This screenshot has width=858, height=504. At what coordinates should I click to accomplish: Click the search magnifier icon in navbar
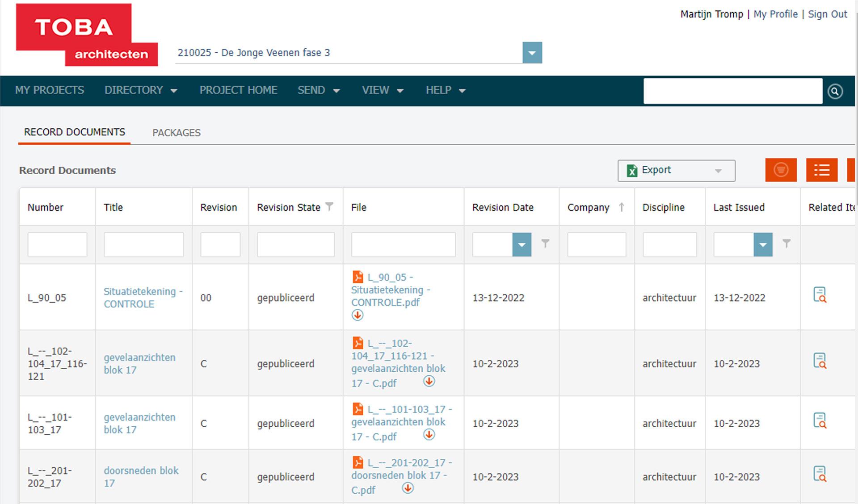(x=835, y=91)
